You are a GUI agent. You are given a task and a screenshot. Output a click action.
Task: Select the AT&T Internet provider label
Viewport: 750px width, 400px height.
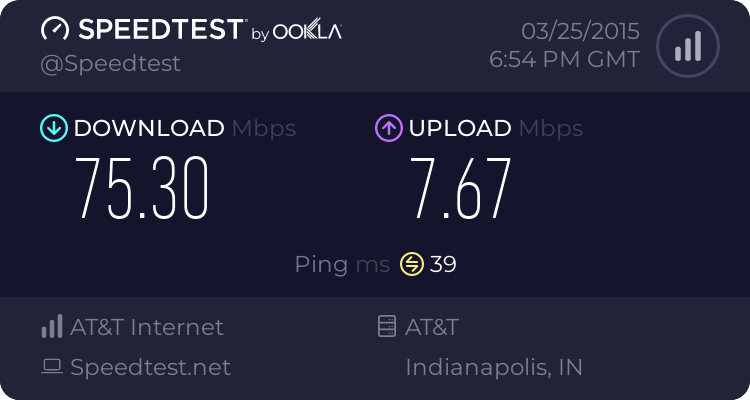click(147, 327)
